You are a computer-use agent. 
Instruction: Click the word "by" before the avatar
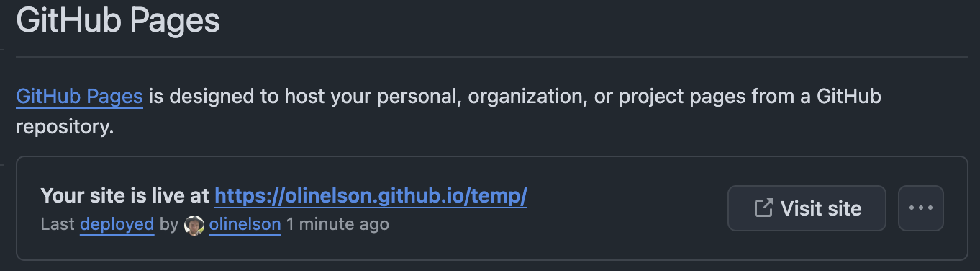169,225
